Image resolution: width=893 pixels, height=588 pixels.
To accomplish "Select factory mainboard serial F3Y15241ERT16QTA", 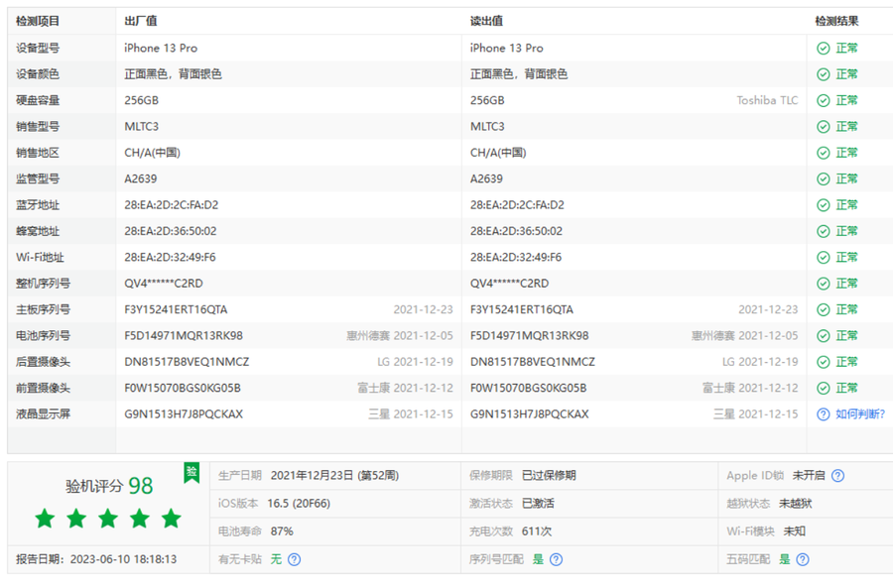I will (176, 310).
